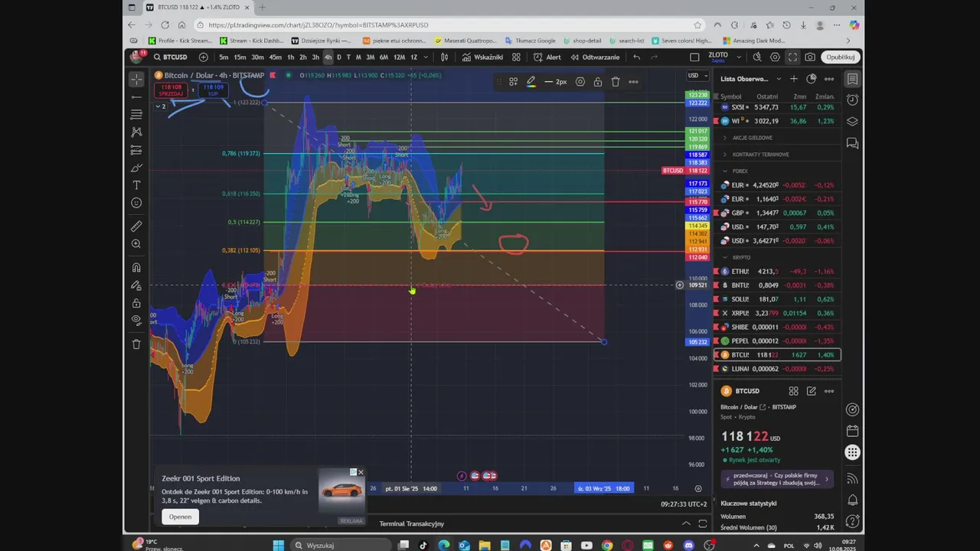Switch to the 5m timeframe
The height and width of the screenshot is (551, 980).
224,57
